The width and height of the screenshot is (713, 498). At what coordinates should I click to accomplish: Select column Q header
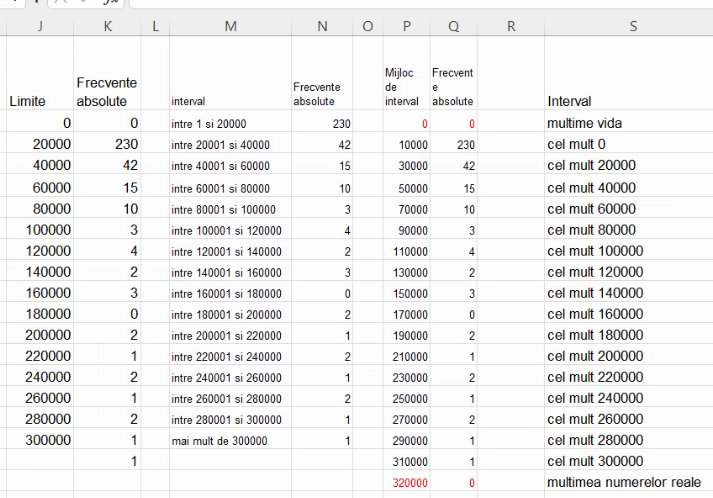click(x=454, y=27)
